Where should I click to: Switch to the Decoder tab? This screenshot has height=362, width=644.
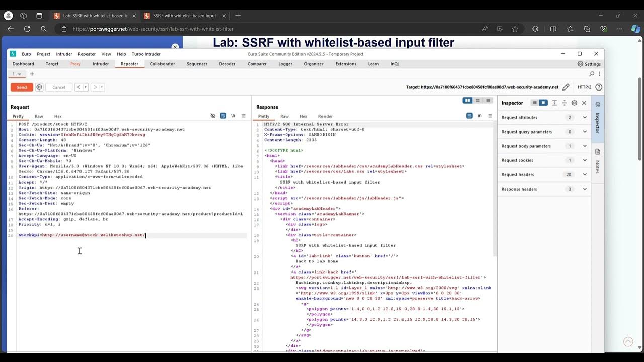tap(227, 64)
